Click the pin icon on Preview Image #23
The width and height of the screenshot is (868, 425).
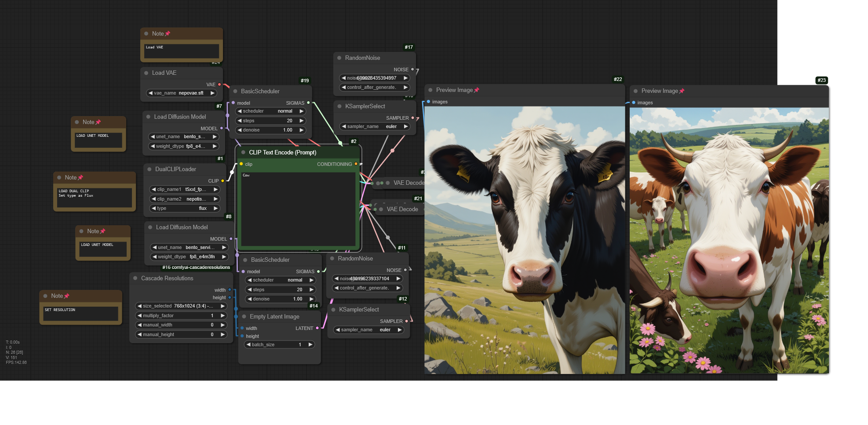pos(682,91)
